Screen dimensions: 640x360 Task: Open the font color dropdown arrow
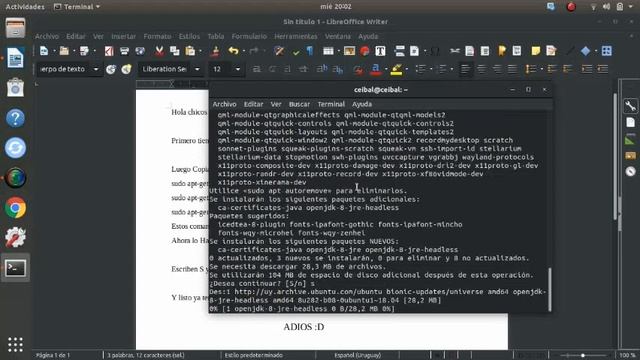(386, 69)
